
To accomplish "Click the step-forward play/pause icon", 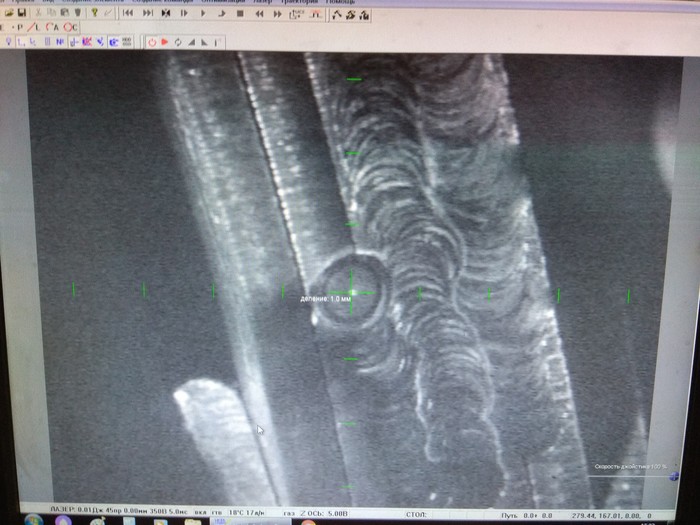I will point(184,13).
